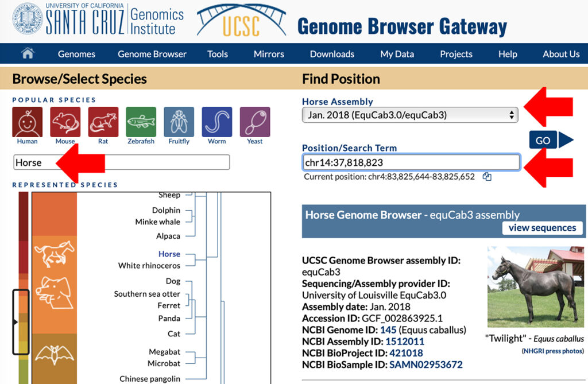Select the Zebrafish species icon
The height and width of the screenshot is (384, 588).
click(x=141, y=122)
